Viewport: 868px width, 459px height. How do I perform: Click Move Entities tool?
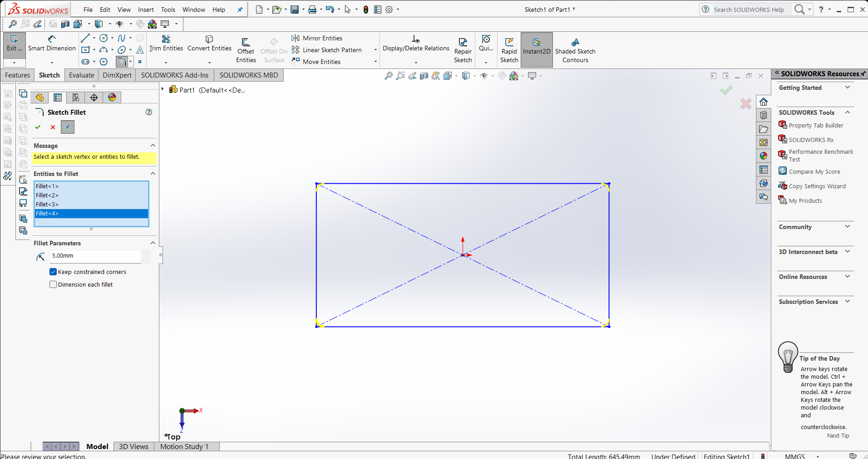pyautogui.click(x=316, y=62)
